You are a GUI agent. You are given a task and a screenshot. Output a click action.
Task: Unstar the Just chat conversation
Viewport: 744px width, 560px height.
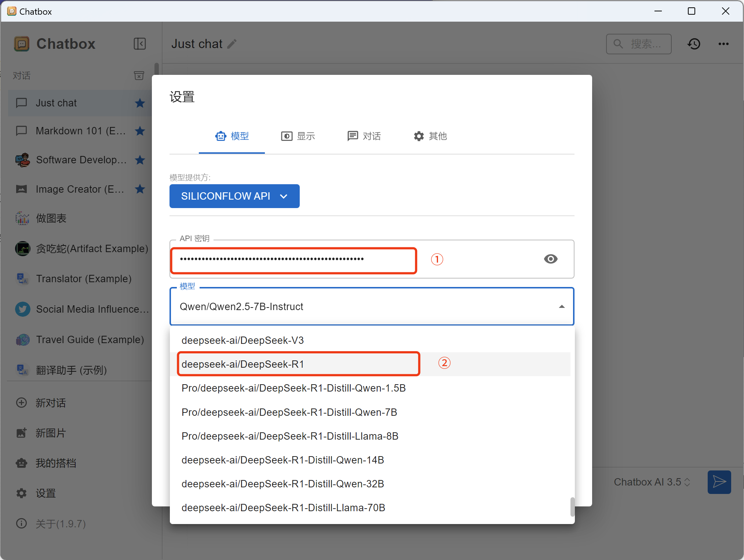coord(140,103)
